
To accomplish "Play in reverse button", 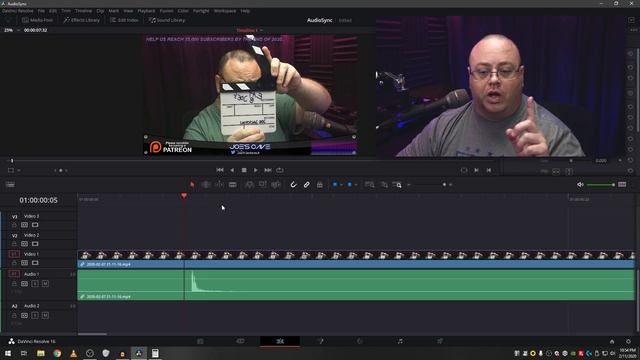I will [232, 170].
